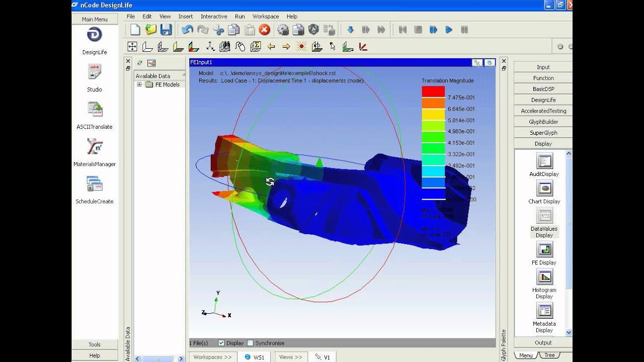Undo the last action
This screenshot has width=644, height=362.
pos(188,30)
